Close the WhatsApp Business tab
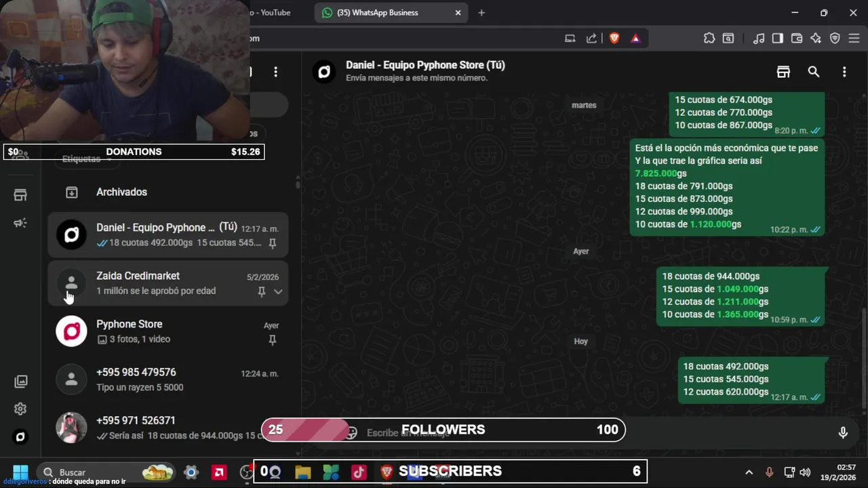Viewport: 868px width, 488px height. (458, 13)
